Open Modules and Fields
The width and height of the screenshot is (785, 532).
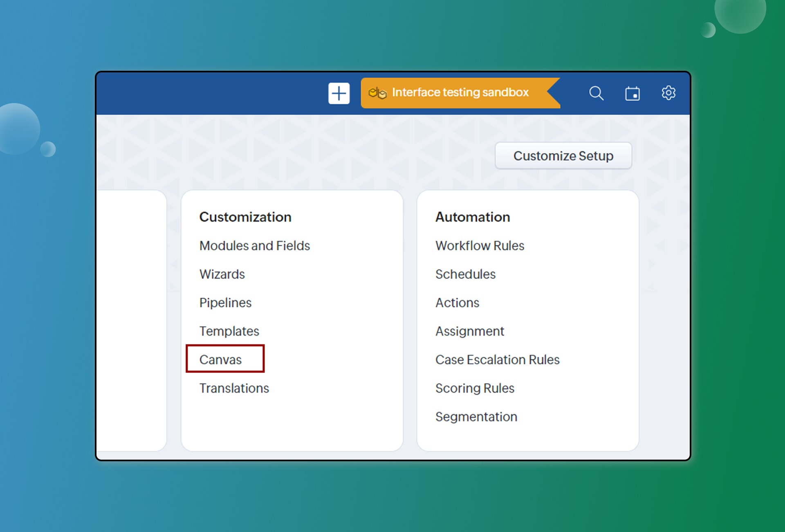254,245
